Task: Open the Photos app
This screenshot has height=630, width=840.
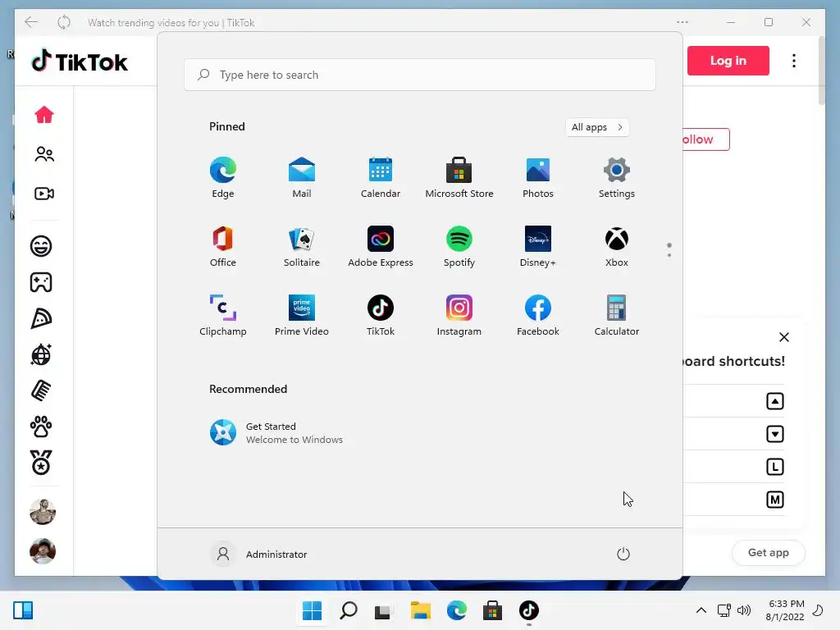Action: (538, 178)
